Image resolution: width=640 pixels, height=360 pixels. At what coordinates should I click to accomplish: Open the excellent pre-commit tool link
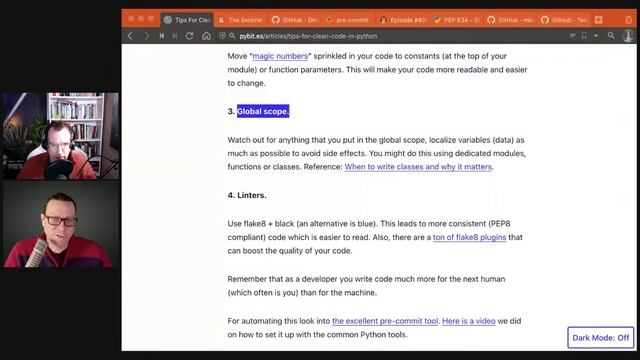pos(385,321)
